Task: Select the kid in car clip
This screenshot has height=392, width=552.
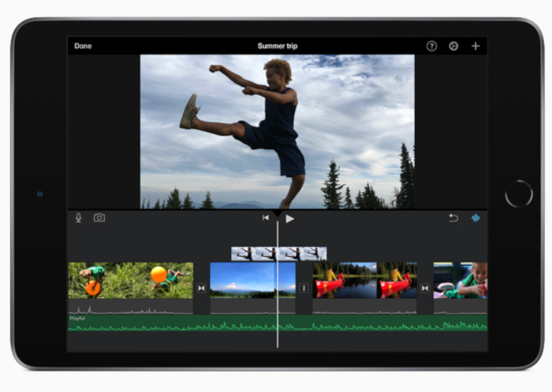Action: tap(461, 280)
